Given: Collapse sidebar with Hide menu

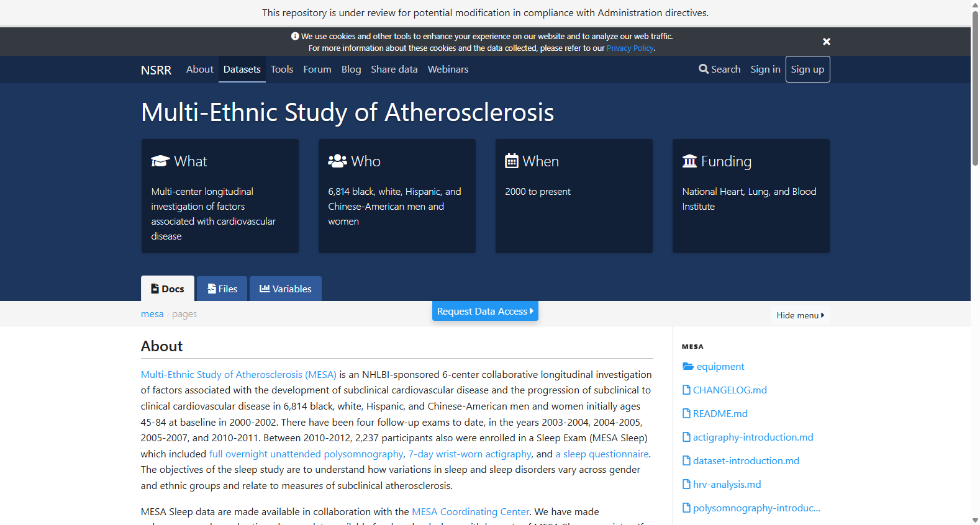Looking at the screenshot, I should 801,315.
